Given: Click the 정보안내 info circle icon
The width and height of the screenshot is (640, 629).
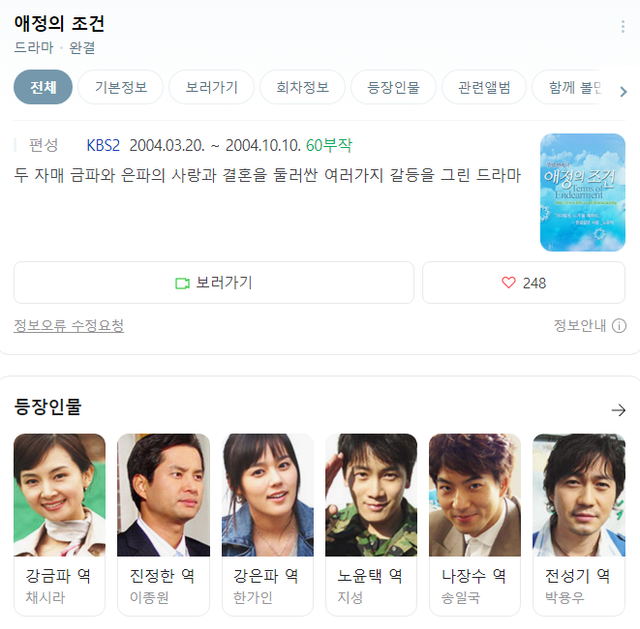Looking at the screenshot, I should pyautogui.click(x=619, y=326).
